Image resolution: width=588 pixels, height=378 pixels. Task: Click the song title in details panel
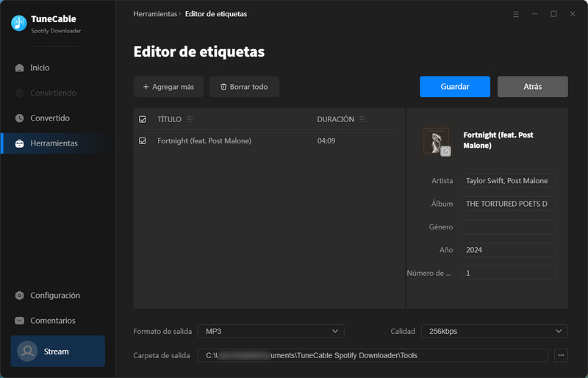(498, 140)
